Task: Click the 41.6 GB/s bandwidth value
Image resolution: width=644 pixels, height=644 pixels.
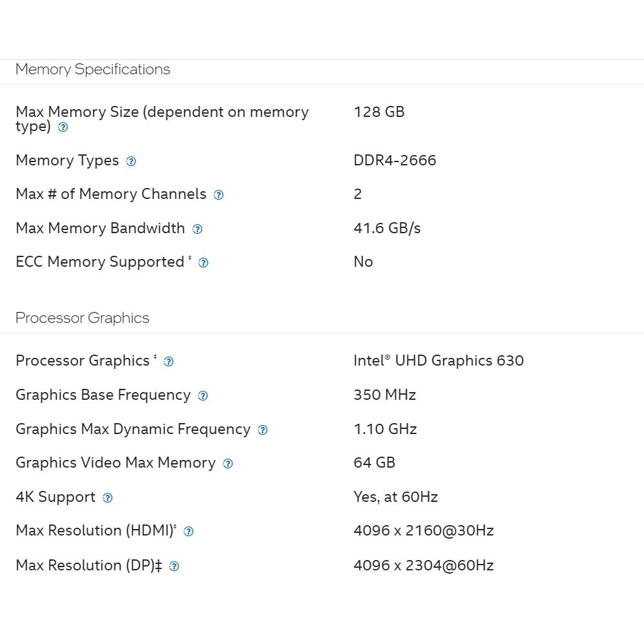Action: point(387,228)
